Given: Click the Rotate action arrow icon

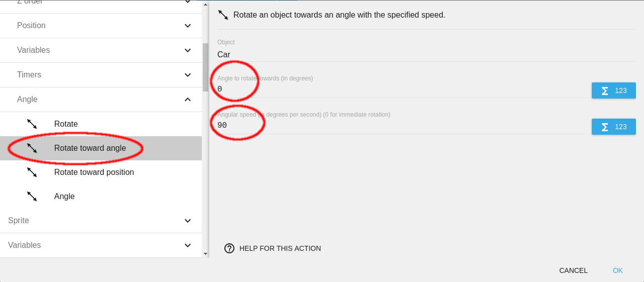Looking at the screenshot, I should click(x=32, y=124).
